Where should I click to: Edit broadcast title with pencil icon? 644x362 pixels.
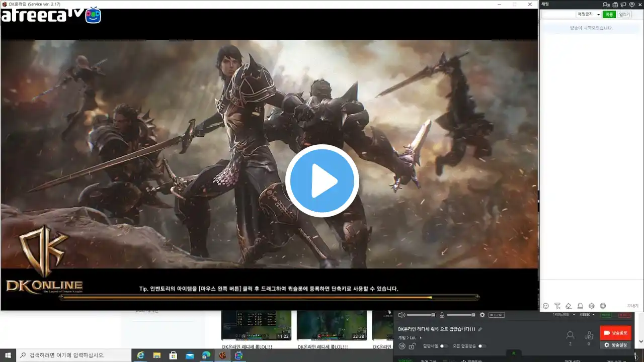click(x=480, y=329)
